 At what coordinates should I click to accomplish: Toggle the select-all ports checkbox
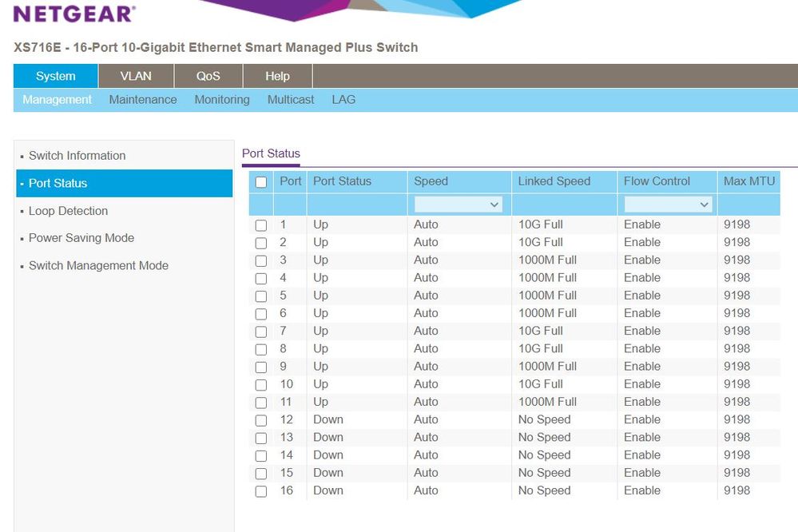pos(260,182)
